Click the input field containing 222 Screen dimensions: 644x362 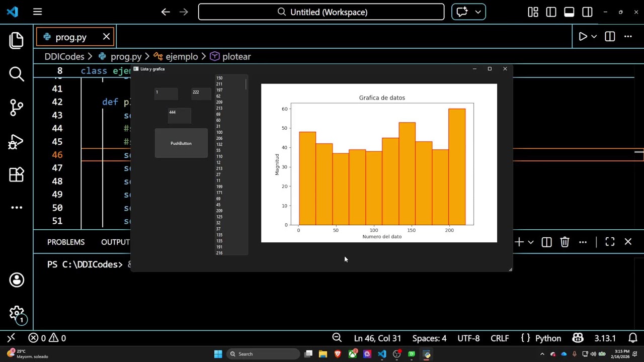tap(201, 93)
